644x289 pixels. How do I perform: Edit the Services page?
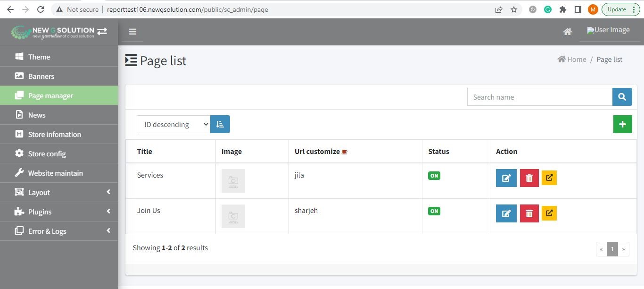pos(506,178)
